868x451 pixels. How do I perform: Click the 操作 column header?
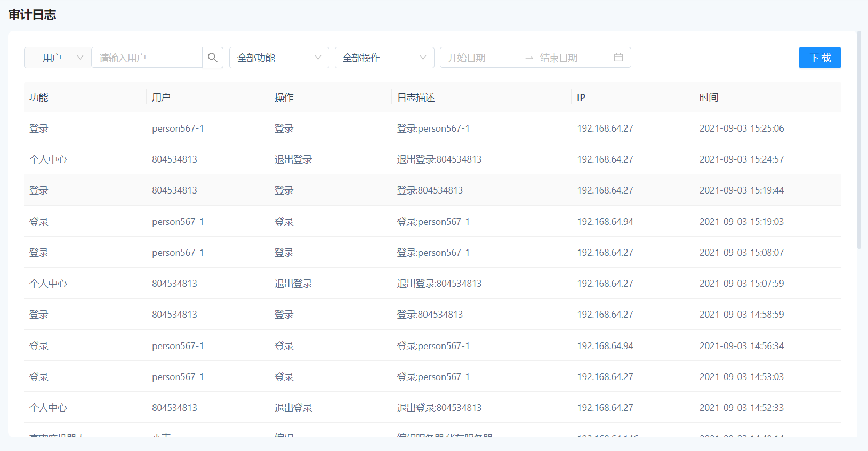(284, 98)
